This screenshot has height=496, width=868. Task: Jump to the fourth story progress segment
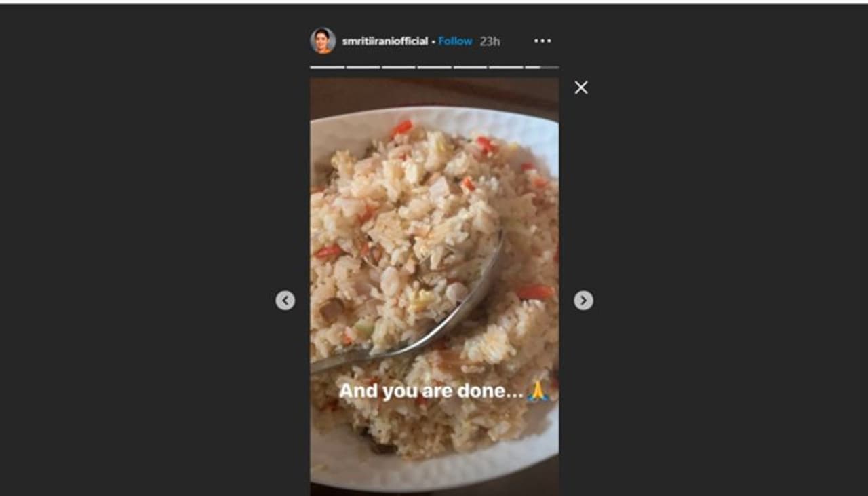tap(434, 67)
